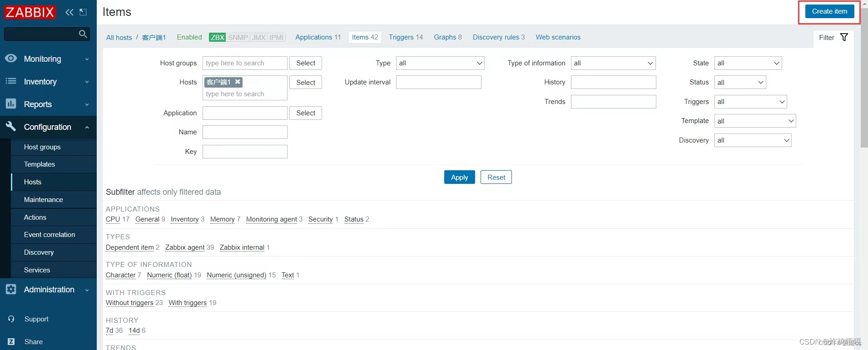Filter by CPU application subfilter
868x350 pixels.
113,219
